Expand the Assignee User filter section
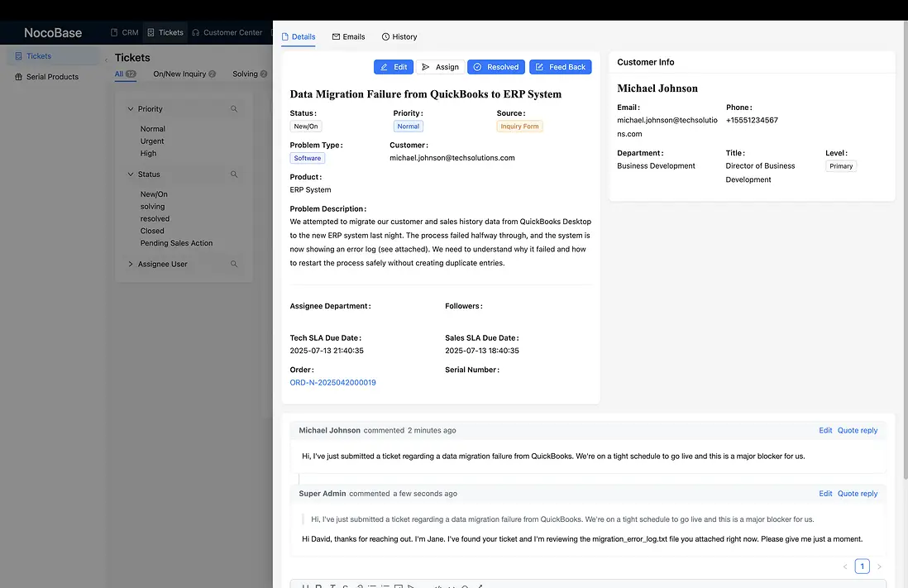The height and width of the screenshot is (588, 908). pyautogui.click(x=130, y=264)
